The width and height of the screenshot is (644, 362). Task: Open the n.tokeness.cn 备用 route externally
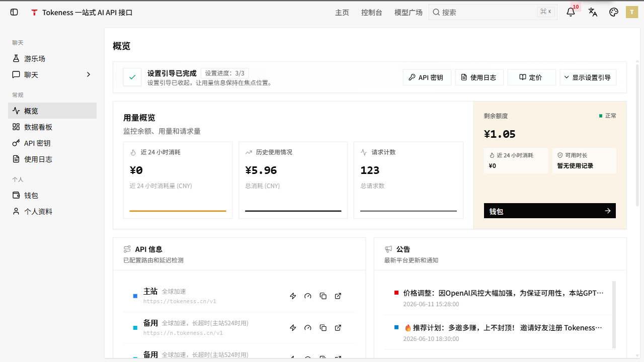click(x=338, y=328)
